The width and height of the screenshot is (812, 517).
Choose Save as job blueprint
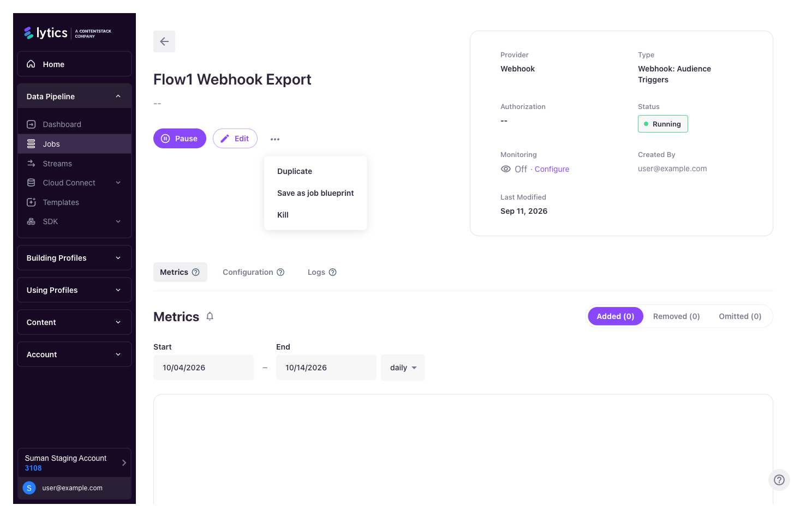pos(315,193)
